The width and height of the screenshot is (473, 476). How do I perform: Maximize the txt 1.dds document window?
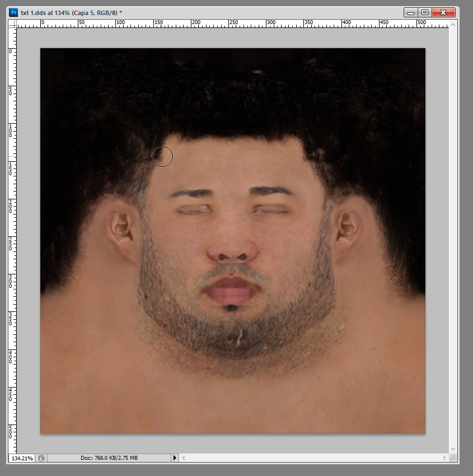[x=425, y=12]
